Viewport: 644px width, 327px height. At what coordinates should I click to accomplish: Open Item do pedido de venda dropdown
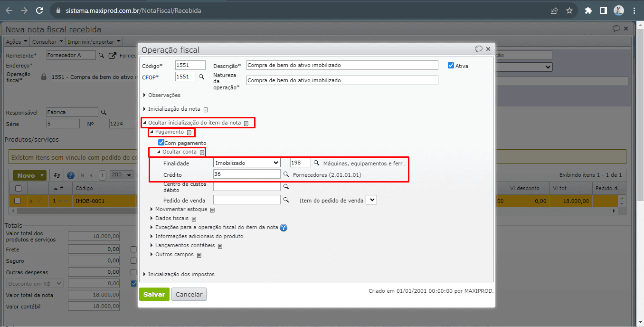pos(372,200)
